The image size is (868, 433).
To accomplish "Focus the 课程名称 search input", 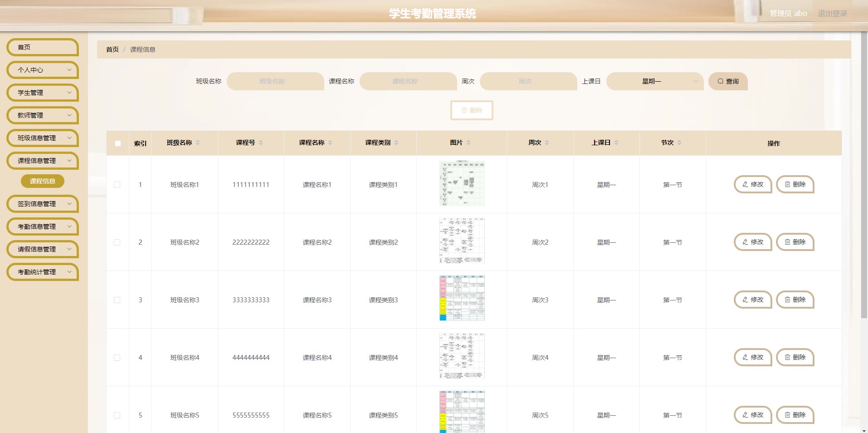I will coord(408,81).
